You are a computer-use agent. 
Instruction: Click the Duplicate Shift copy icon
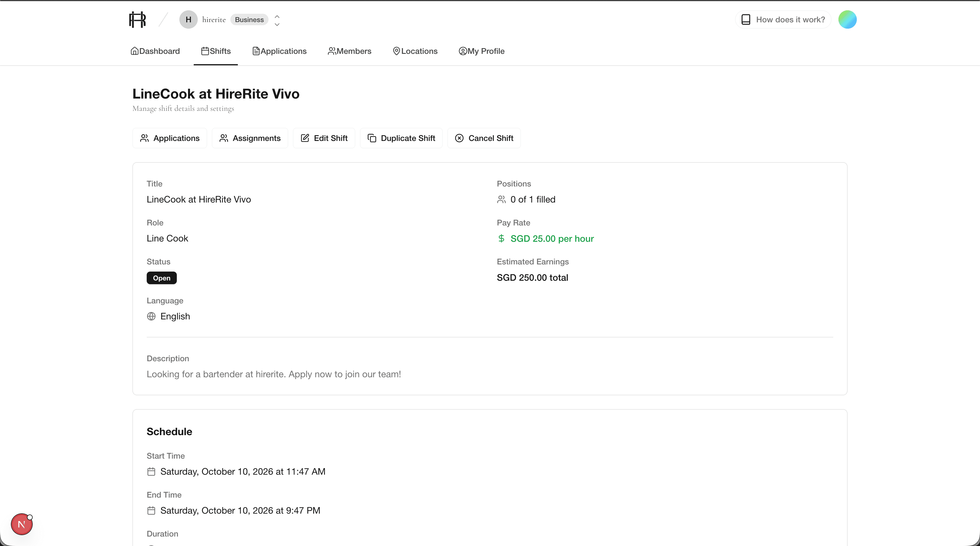point(372,138)
